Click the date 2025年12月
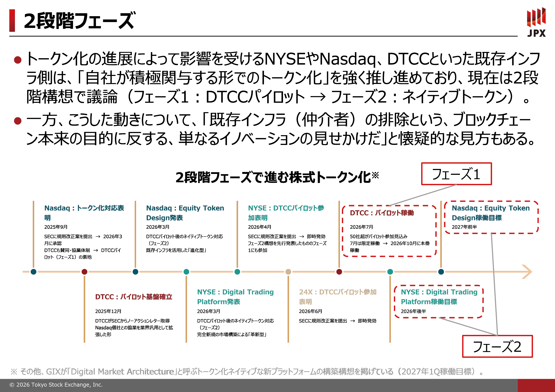Image resolution: width=555 pixels, height=392 pixels. pyautogui.click(x=108, y=311)
